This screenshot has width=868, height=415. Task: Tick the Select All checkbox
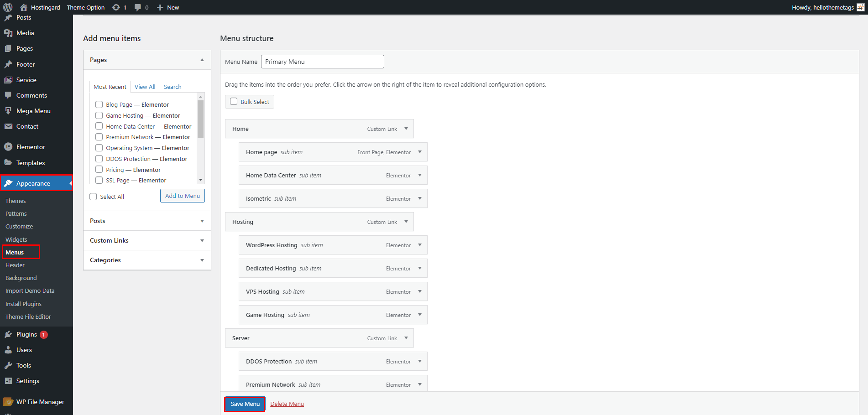click(x=93, y=197)
